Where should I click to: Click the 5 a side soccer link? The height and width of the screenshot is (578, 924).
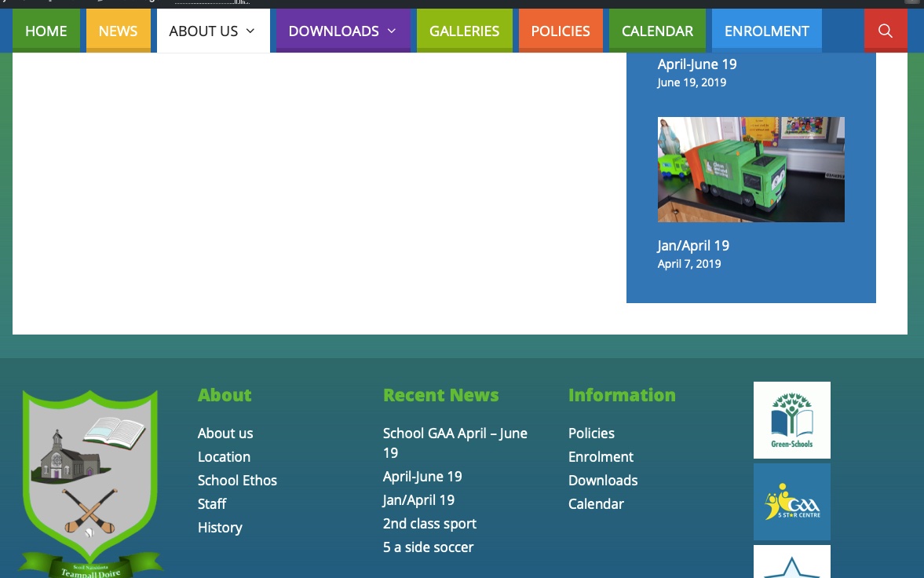tap(428, 547)
